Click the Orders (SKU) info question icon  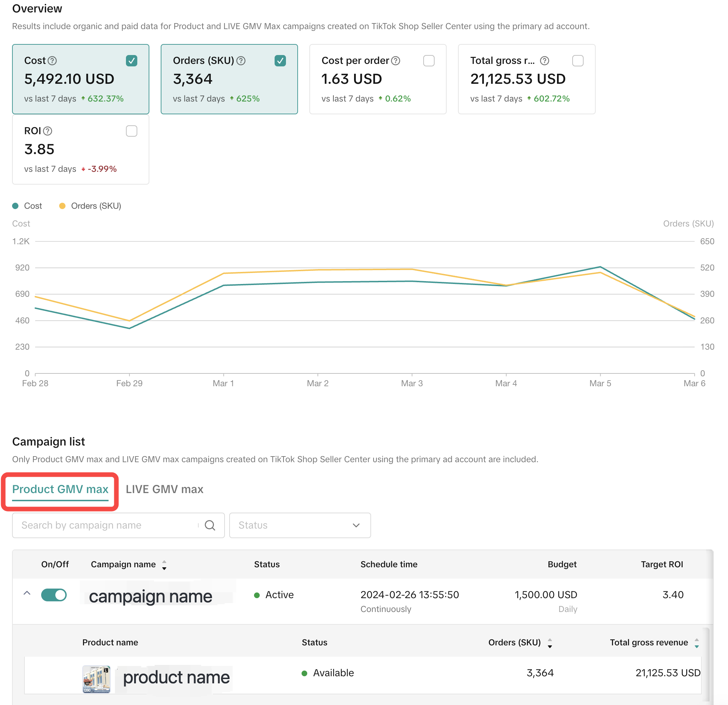(x=241, y=61)
